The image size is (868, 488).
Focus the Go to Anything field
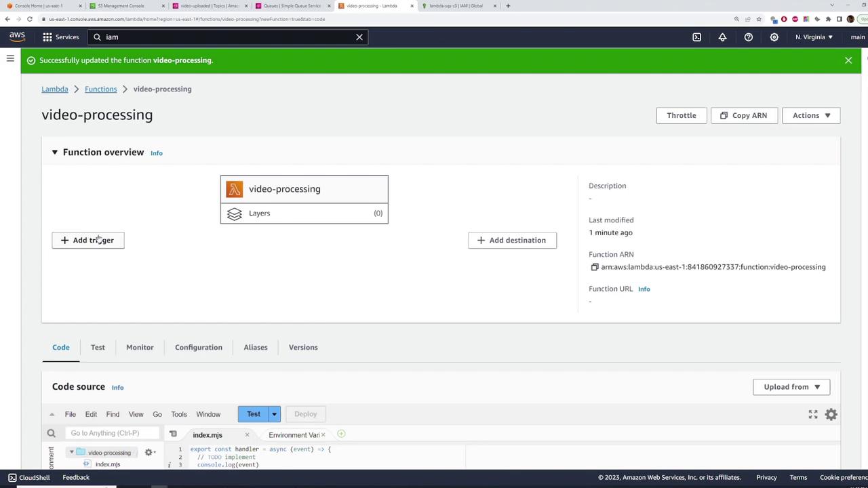tap(112, 433)
